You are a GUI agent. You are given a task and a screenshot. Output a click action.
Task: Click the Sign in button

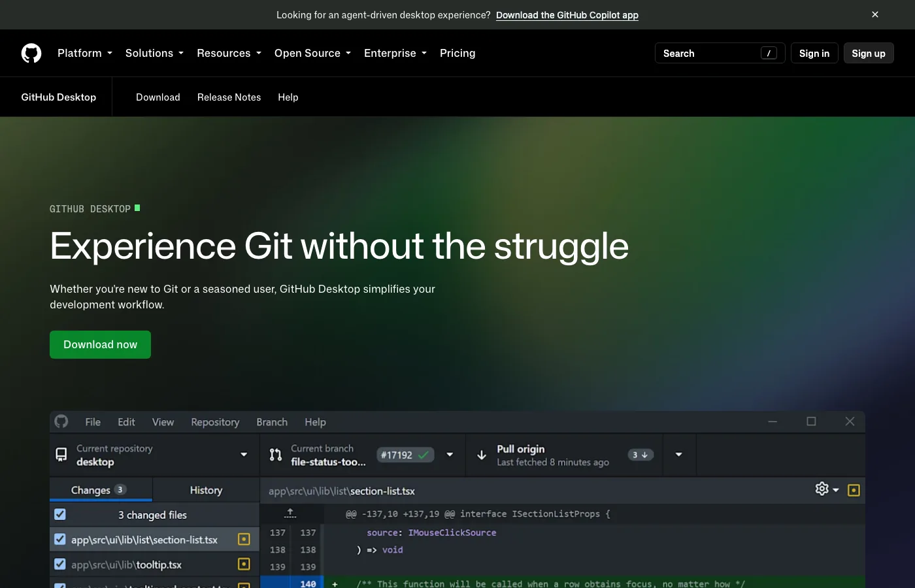pyautogui.click(x=814, y=53)
